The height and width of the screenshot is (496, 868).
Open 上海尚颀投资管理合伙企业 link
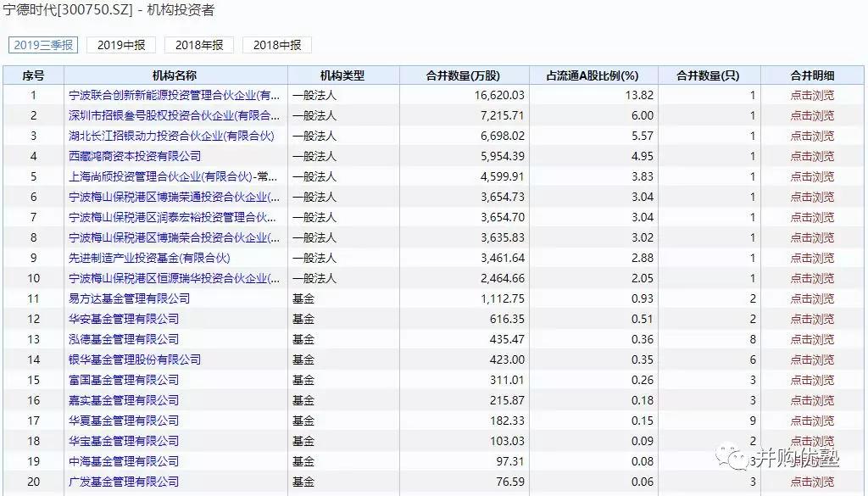[x=173, y=176]
